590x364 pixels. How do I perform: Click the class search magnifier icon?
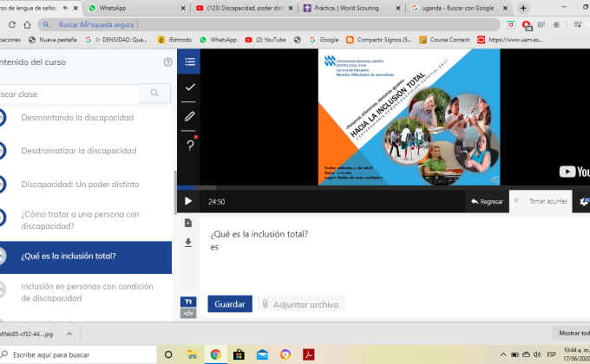154,94
